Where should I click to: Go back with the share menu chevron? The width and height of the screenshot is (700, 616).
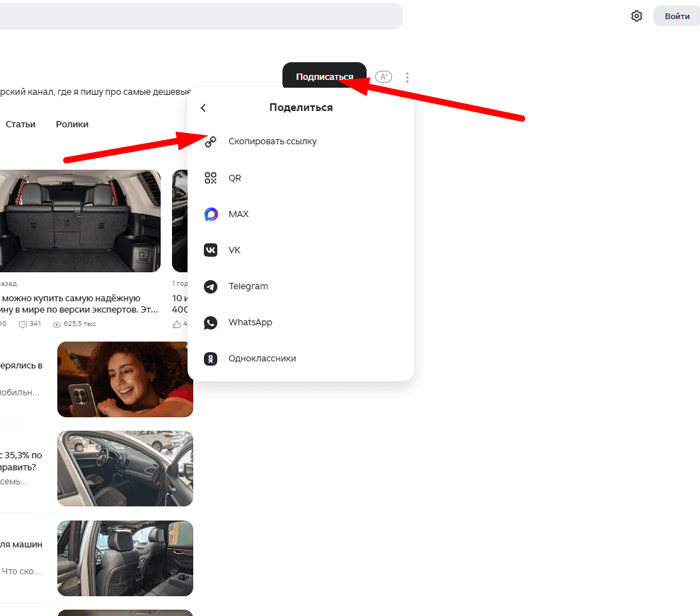203,107
